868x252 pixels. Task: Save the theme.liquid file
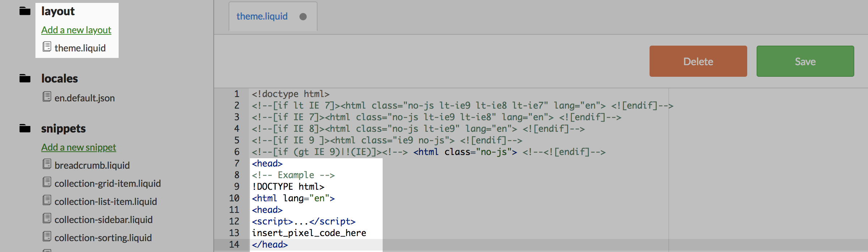click(x=805, y=61)
